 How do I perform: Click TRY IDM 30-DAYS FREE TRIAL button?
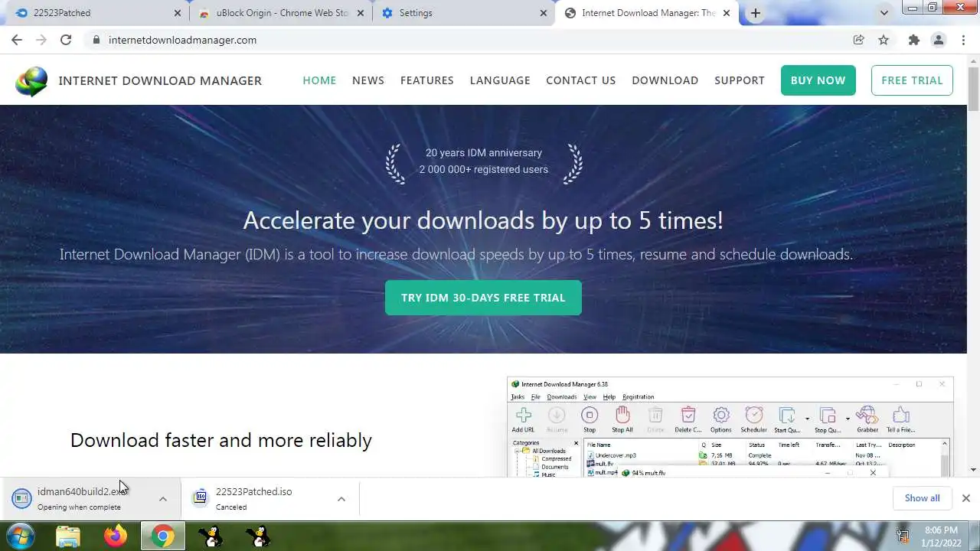pyautogui.click(x=483, y=298)
